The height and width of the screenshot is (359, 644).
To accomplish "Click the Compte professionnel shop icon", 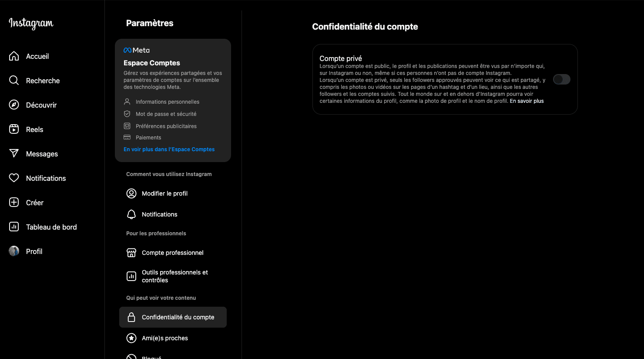I will (x=131, y=253).
